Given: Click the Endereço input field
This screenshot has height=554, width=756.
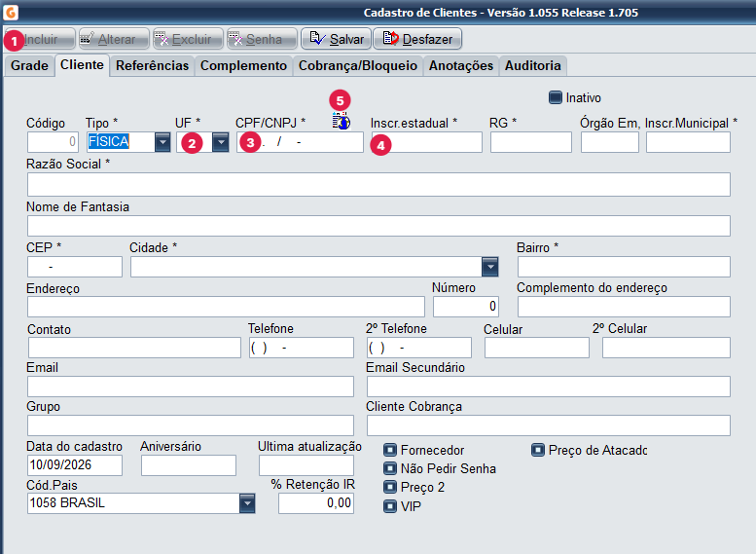Looking at the screenshot, I should tap(226, 307).
